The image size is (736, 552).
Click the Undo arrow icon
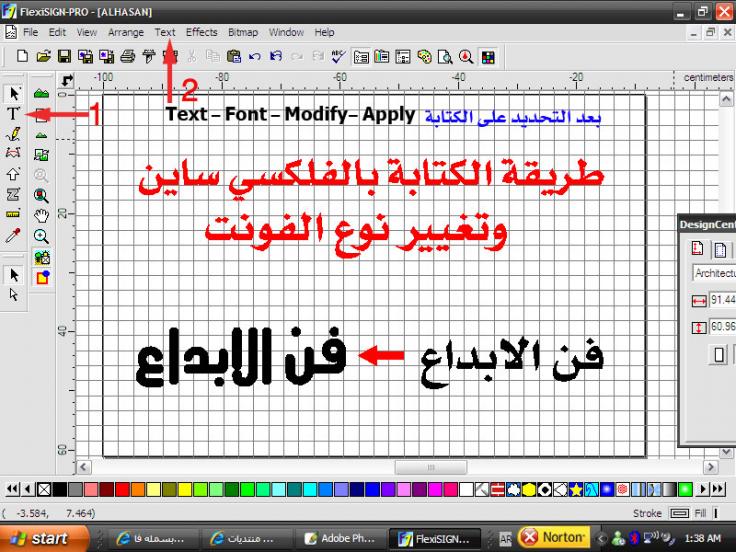tap(255, 58)
